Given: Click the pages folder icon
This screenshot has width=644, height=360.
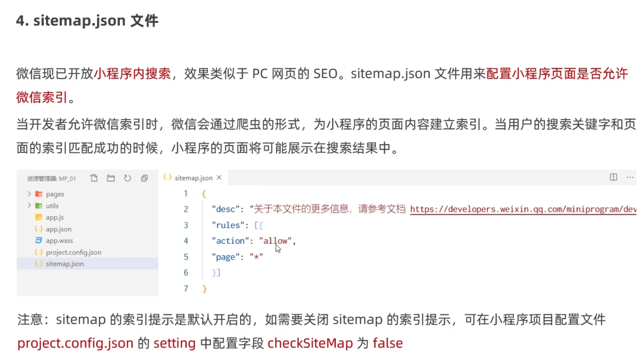Looking at the screenshot, I should 39,194.
